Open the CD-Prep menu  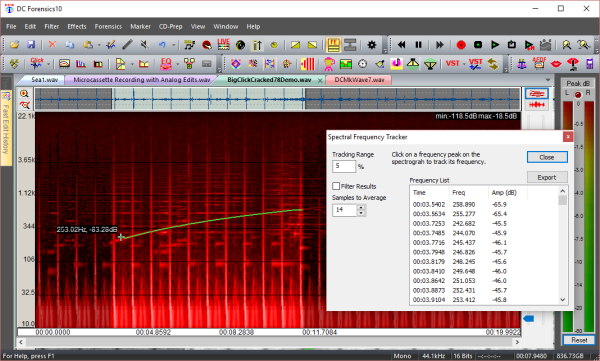[x=170, y=26]
